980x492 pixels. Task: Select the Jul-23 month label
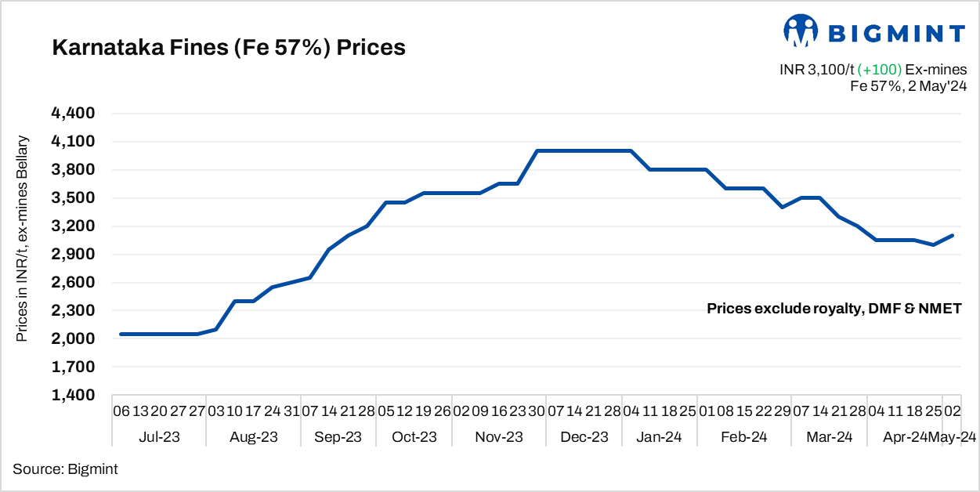[x=159, y=437]
